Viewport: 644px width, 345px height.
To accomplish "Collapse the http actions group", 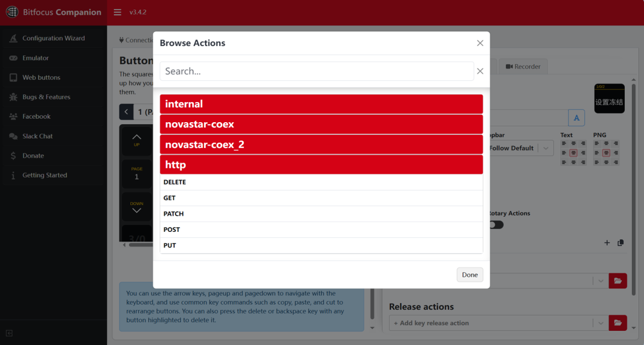I will pos(321,164).
